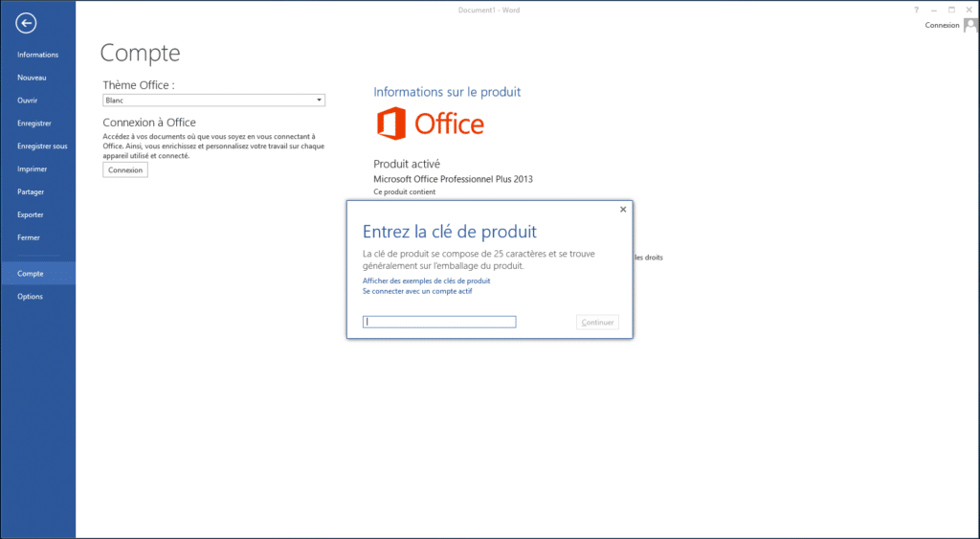980x539 pixels.
Task: Click the user avatar icon at top right
Action: [x=970, y=26]
